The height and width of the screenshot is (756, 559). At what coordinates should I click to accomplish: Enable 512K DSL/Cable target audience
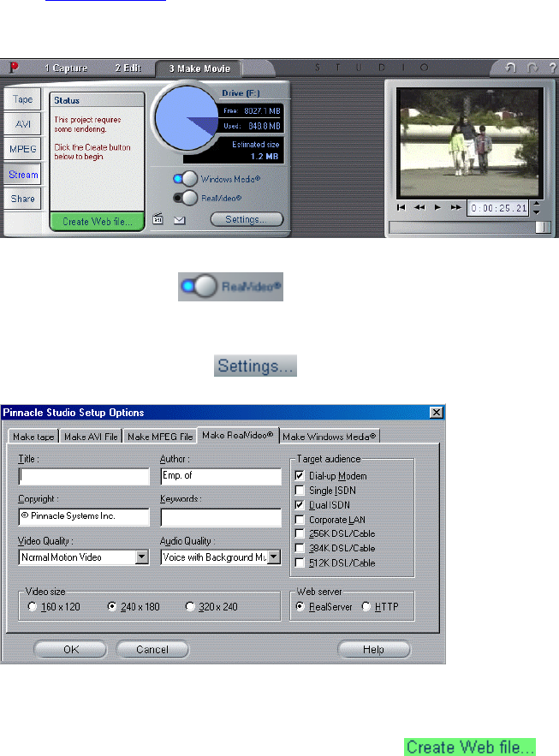[x=300, y=563]
